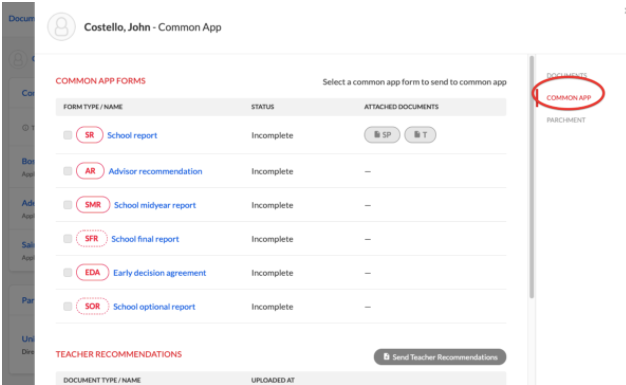
Task: Click the SFR badge for School final report
Action: tap(91, 238)
